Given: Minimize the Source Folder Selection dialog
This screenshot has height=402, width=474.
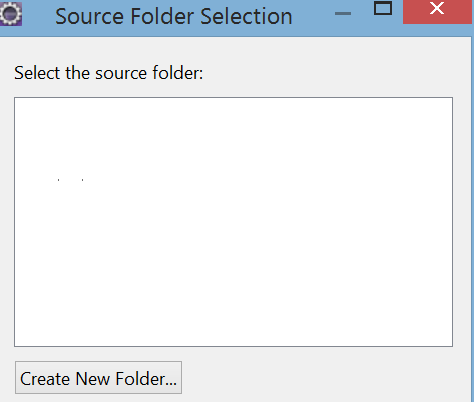Looking at the screenshot, I should (x=343, y=13).
